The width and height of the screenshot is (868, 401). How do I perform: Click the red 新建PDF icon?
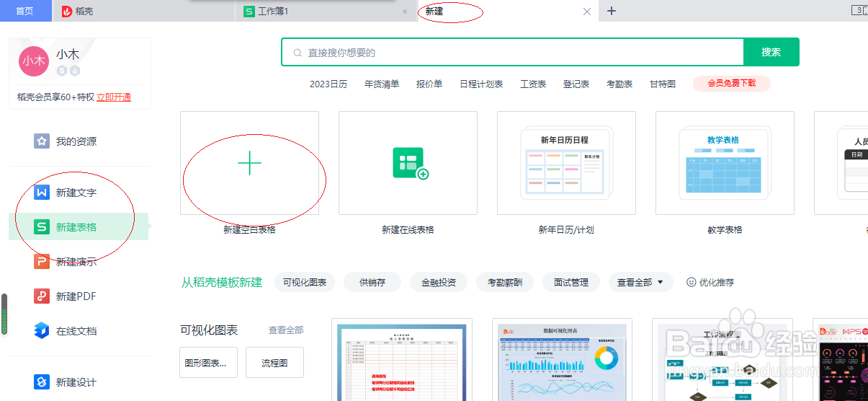tap(42, 296)
